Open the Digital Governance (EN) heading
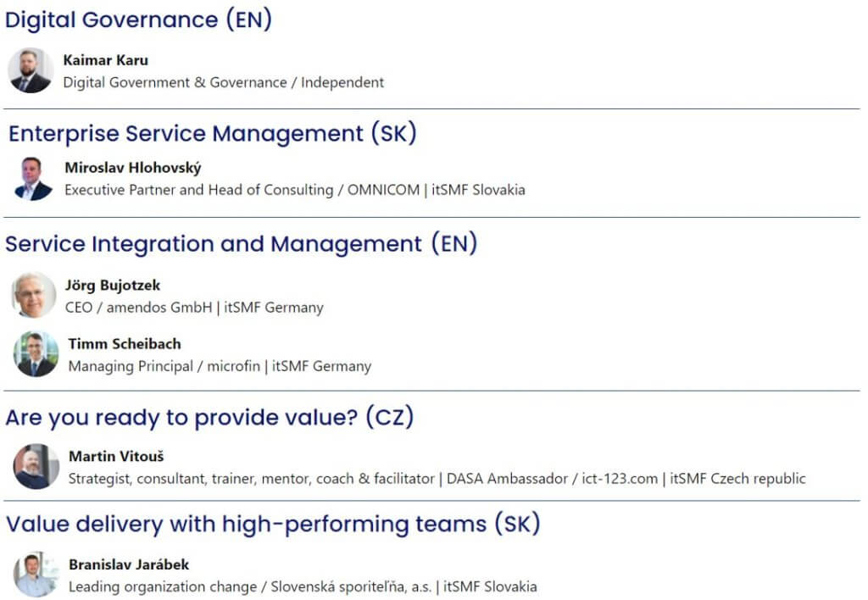The width and height of the screenshot is (868, 600). pyautogui.click(x=138, y=20)
